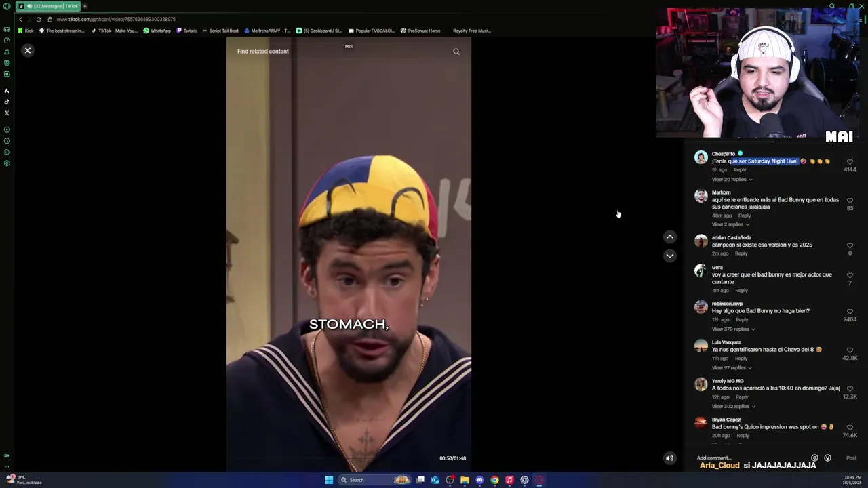Go to the next video with the down arrow

click(x=670, y=256)
